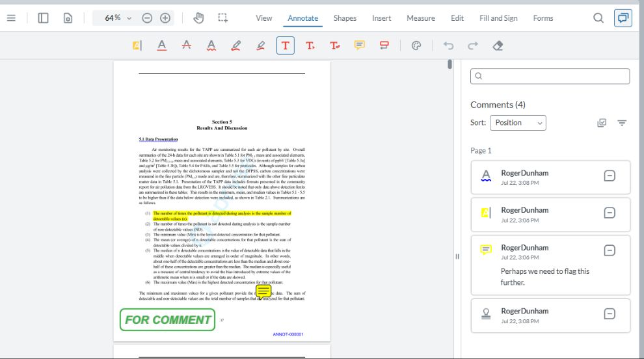Select the eraser tool
Screen dimensions: 644x359
pyautogui.click(x=498, y=46)
